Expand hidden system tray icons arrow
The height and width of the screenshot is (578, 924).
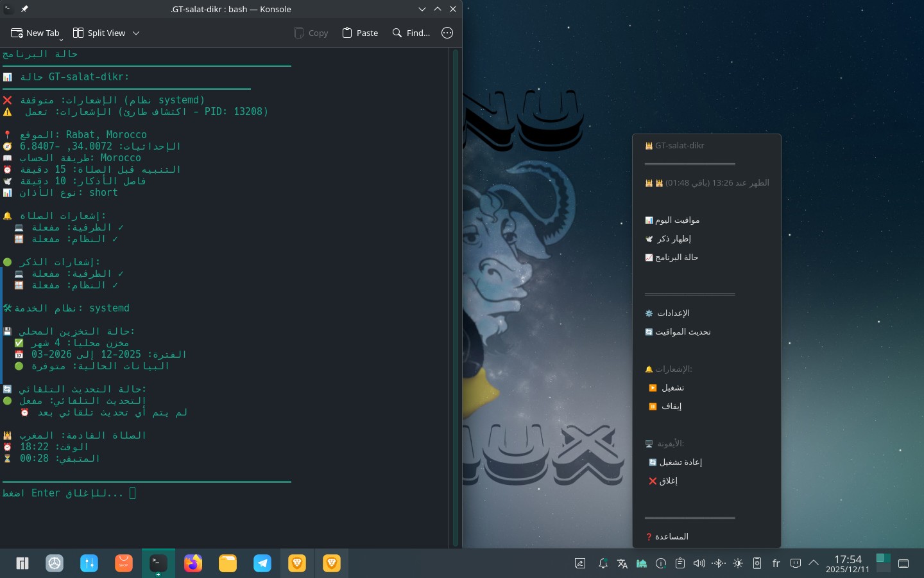click(814, 563)
